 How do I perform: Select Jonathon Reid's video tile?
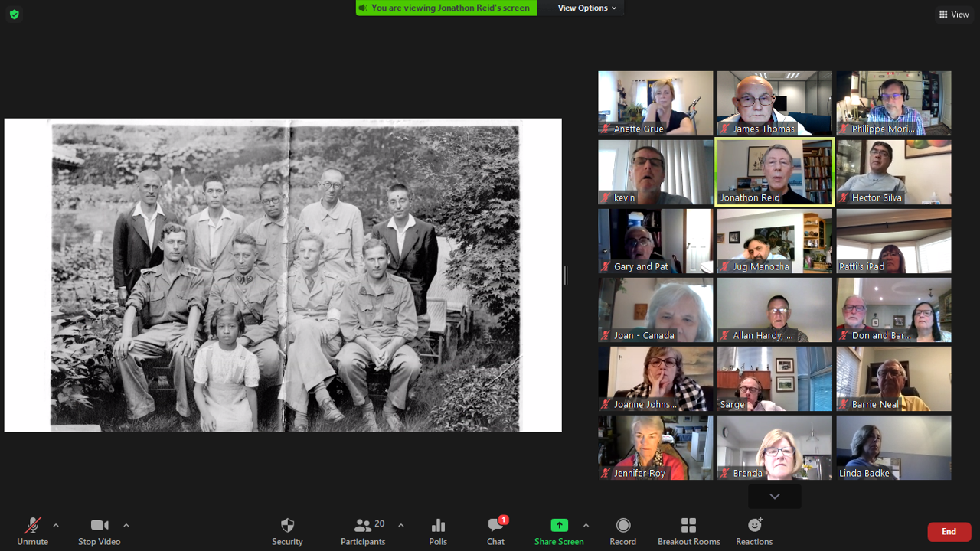[774, 172]
